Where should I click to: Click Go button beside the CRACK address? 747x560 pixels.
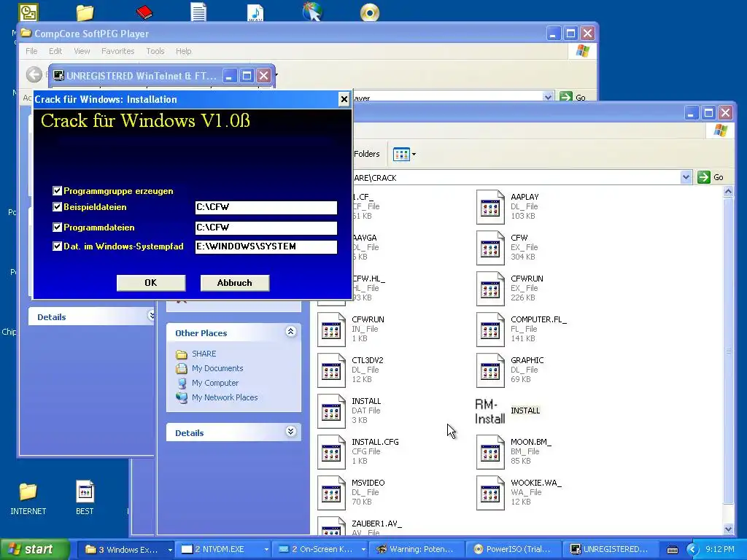[711, 178]
